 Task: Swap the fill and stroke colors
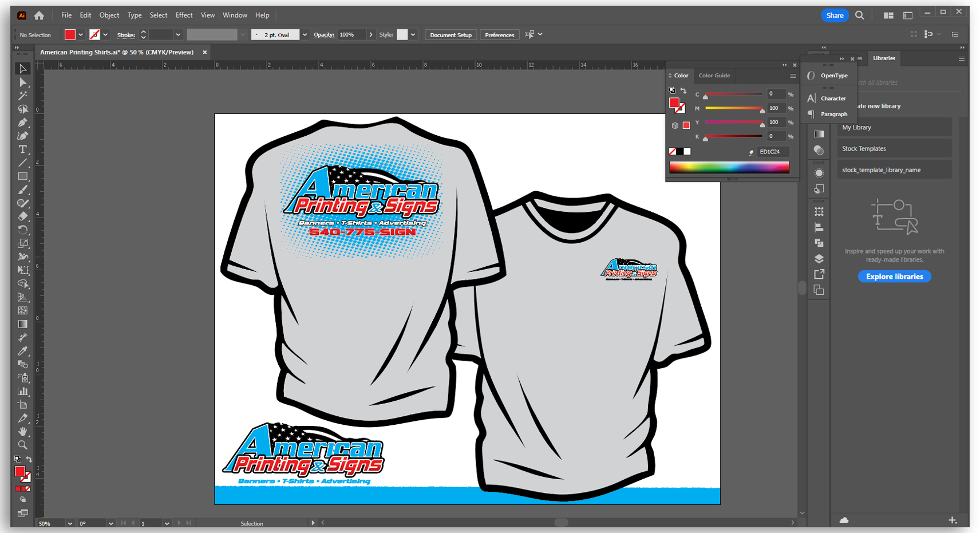click(x=29, y=459)
